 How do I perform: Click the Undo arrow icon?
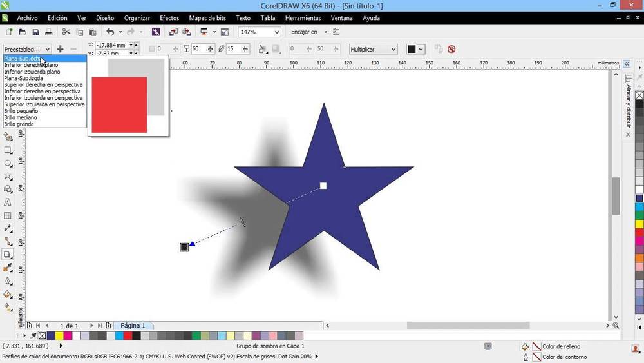coord(110,32)
